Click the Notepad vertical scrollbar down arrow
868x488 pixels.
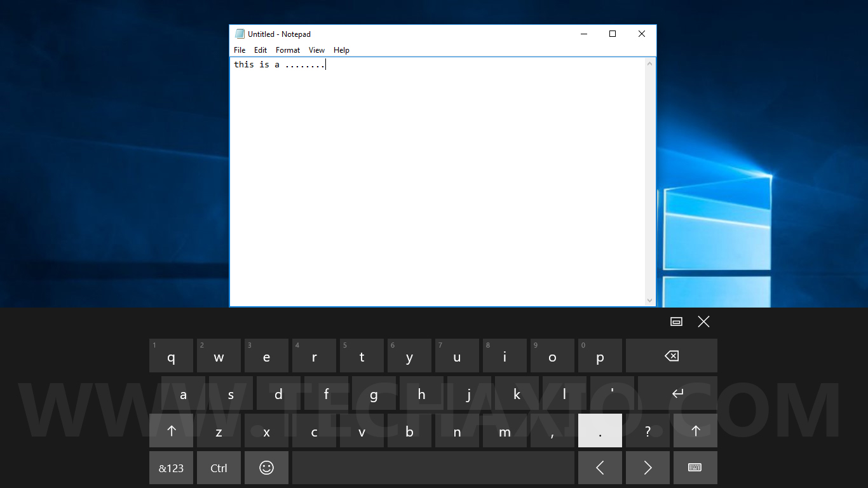pyautogui.click(x=649, y=300)
